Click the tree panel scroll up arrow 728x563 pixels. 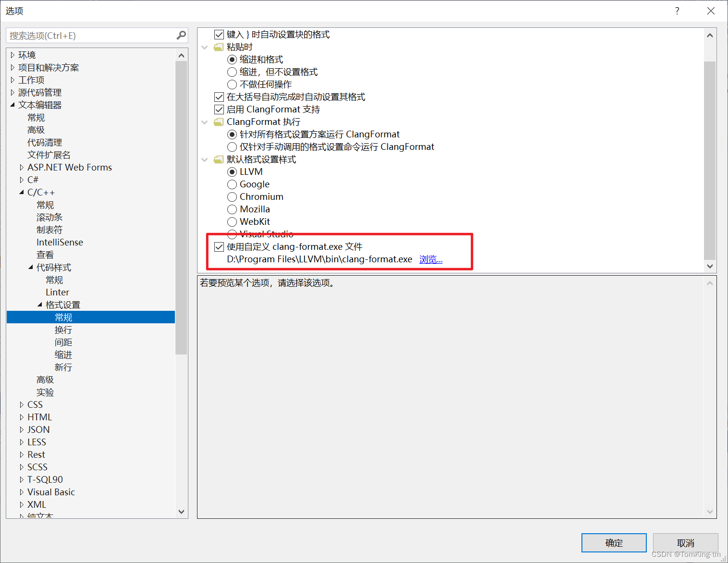[181, 55]
